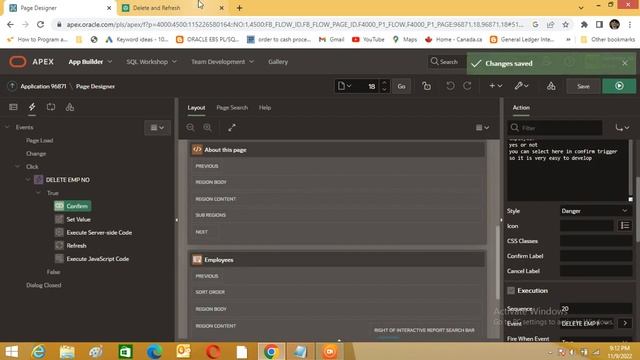Click the page number stepper arrows
640x360 pixels.
[384, 86]
